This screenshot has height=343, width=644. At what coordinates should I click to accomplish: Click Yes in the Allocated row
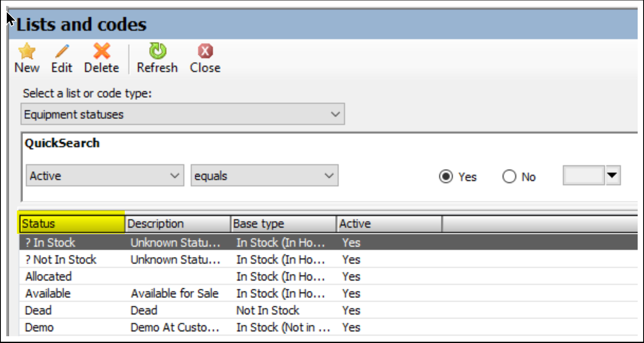coord(351,276)
